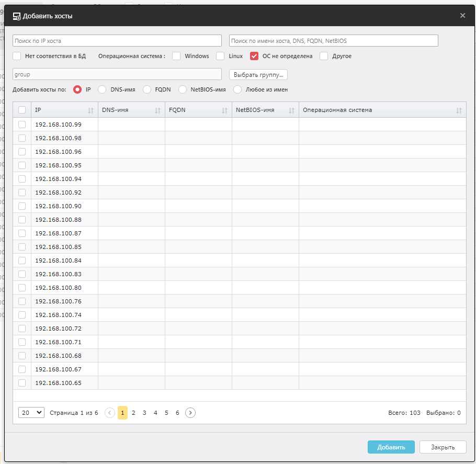
Task: Check the row for 192.168.100.65
Action: point(22,383)
